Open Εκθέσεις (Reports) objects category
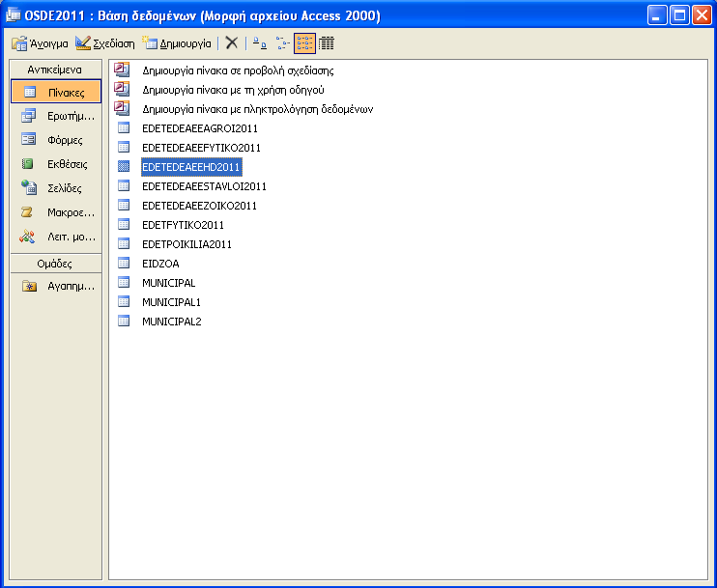This screenshot has height=588, width=717. coord(56,164)
